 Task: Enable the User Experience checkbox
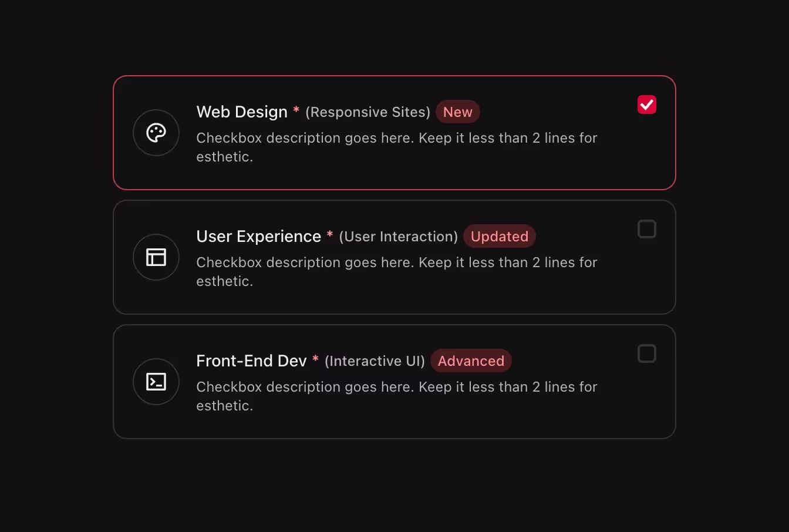647,229
